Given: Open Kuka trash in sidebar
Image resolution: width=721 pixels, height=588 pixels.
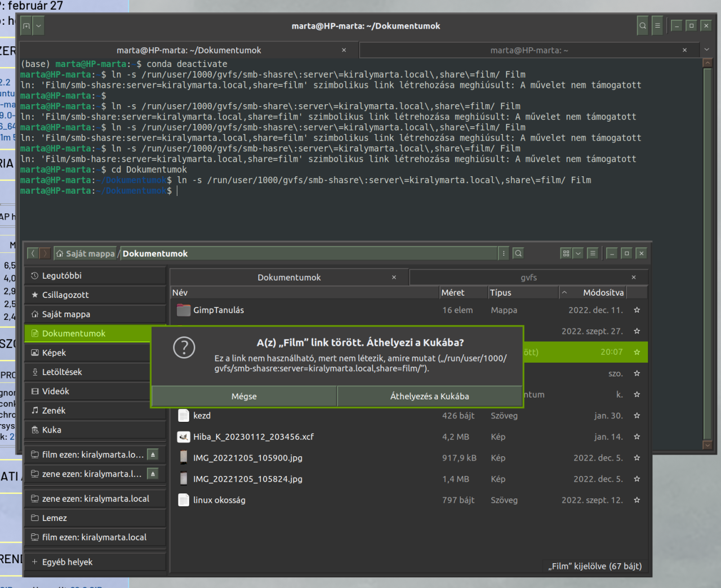Looking at the screenshot, I should tap(95, 430).
